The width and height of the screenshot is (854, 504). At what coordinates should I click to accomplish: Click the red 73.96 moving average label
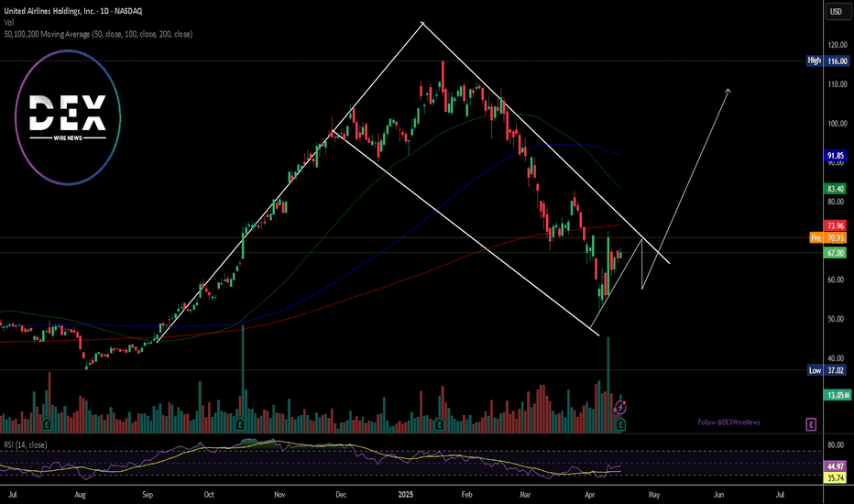click(836, 225)
